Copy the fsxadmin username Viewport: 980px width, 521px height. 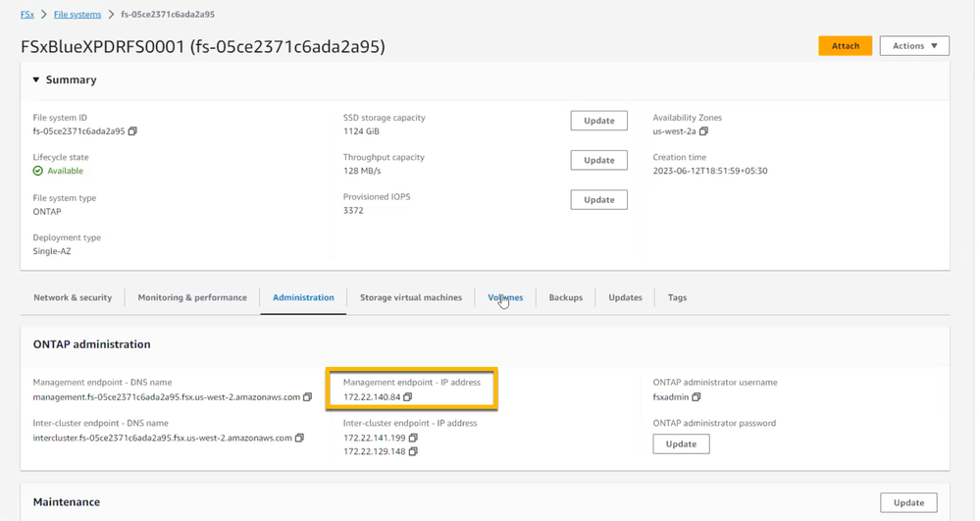coord(696,397)
